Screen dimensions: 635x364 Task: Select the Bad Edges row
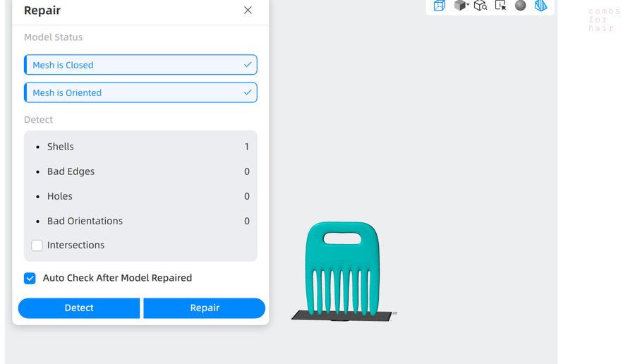coord(142,171)
